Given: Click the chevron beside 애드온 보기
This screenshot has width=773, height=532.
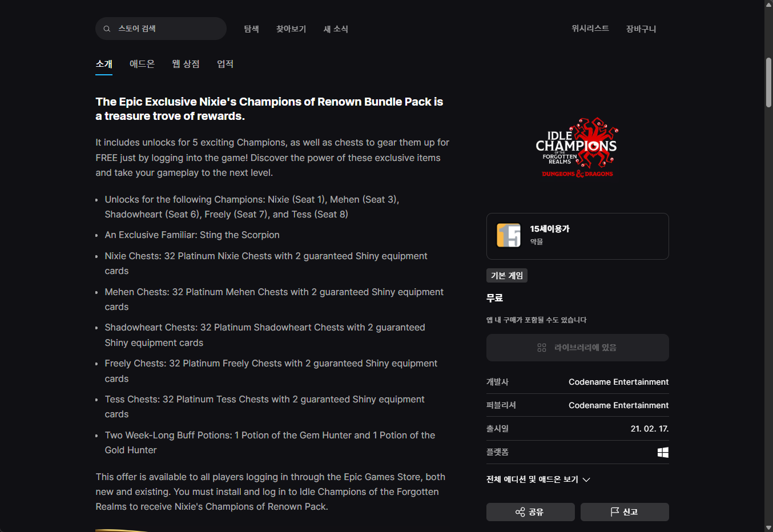Looking at the screenshot, I should pyautogui.click(x=586, y=479).
